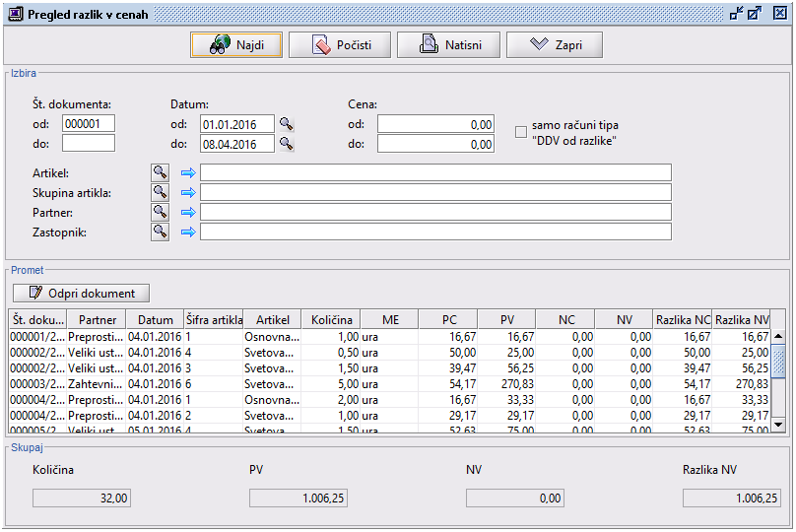Screen dimensions: 796x532
Task: Sort table by Količina column header
Action: 331,320
